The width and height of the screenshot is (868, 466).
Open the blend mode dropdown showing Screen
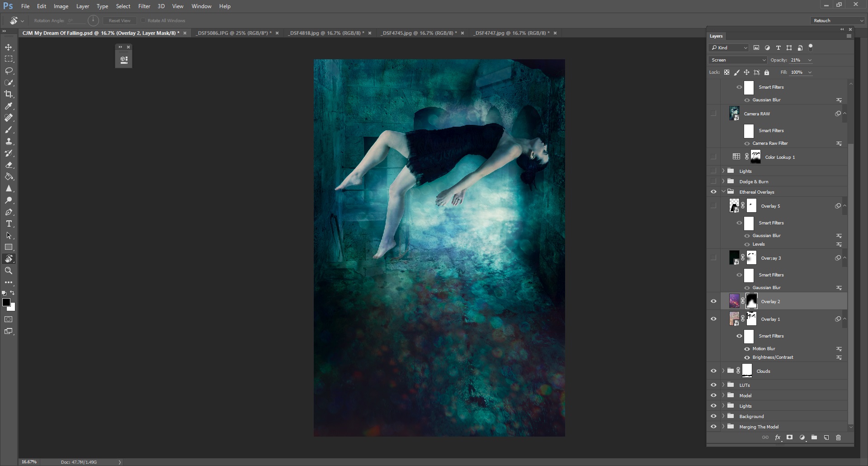[x=737, y=60]
